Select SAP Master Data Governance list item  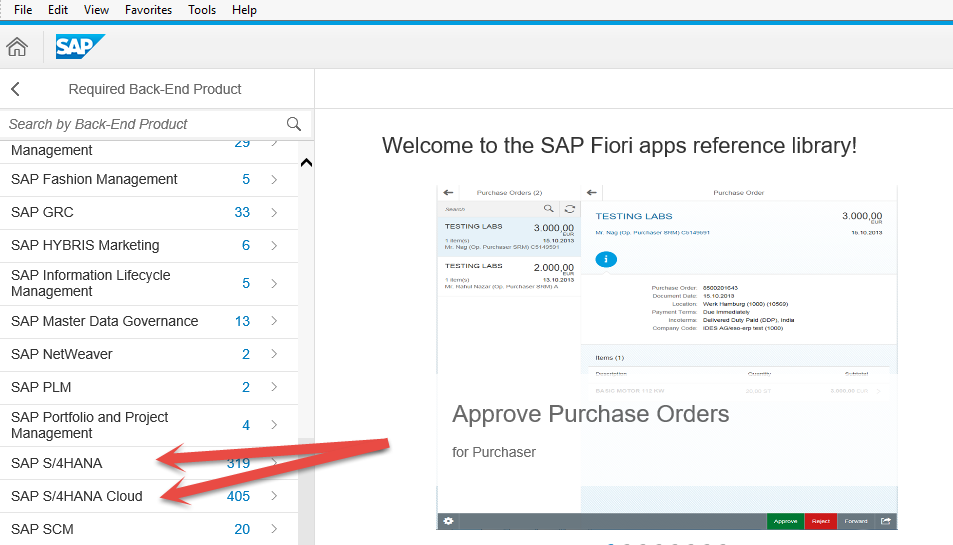point(149,321)
